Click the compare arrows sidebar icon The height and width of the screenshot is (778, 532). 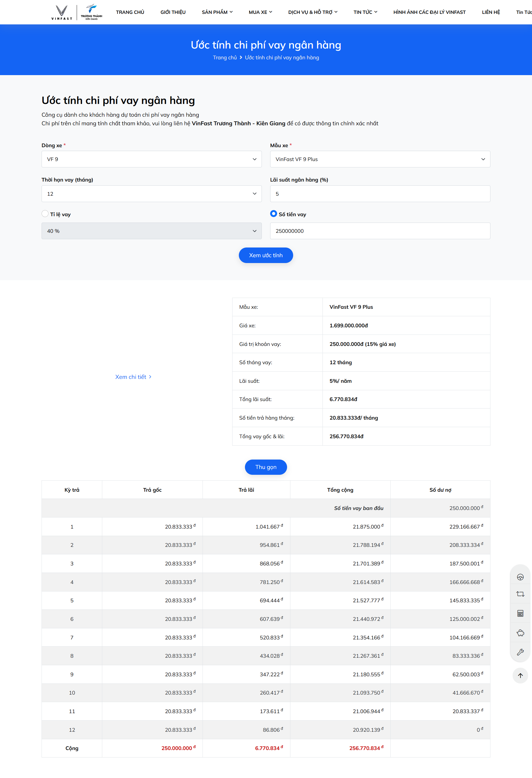point(520,594)
